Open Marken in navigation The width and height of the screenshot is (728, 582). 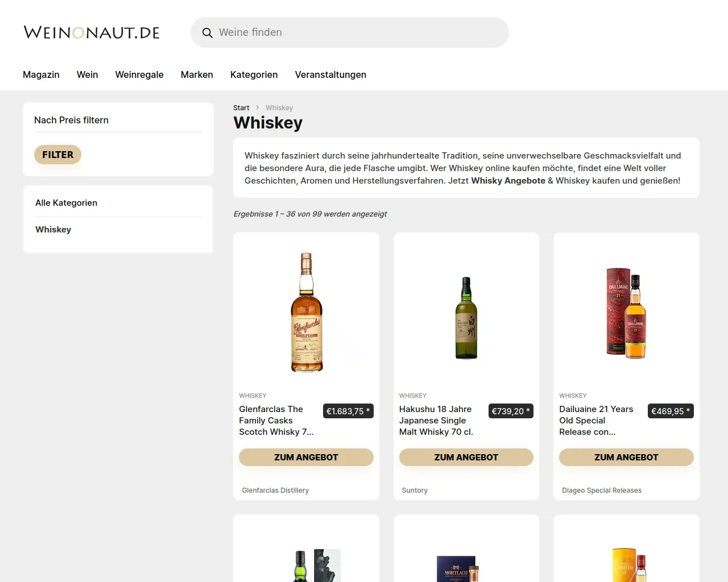click(x=197, y=74)
